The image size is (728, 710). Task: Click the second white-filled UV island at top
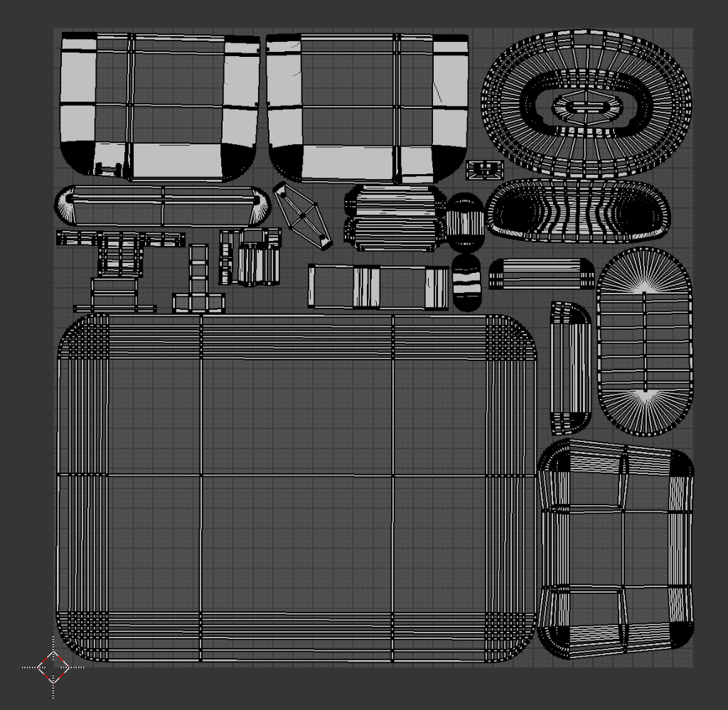(367, 107)
